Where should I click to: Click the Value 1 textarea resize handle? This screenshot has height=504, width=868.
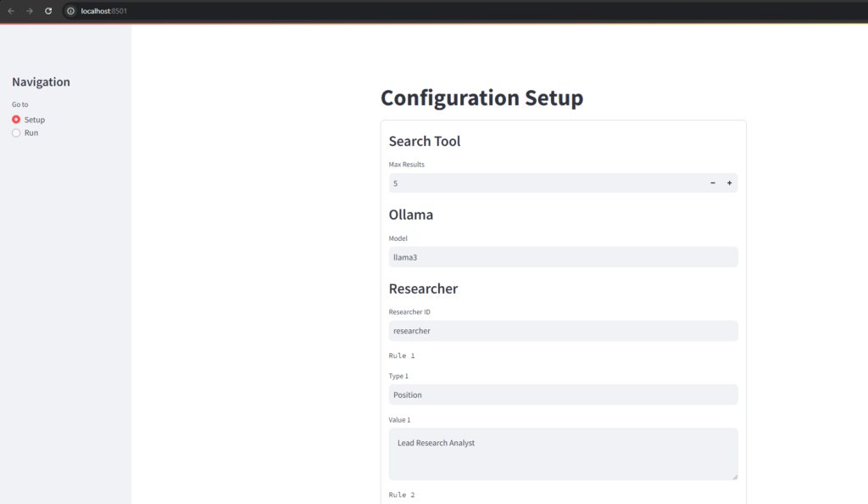[x=733, y=476]
